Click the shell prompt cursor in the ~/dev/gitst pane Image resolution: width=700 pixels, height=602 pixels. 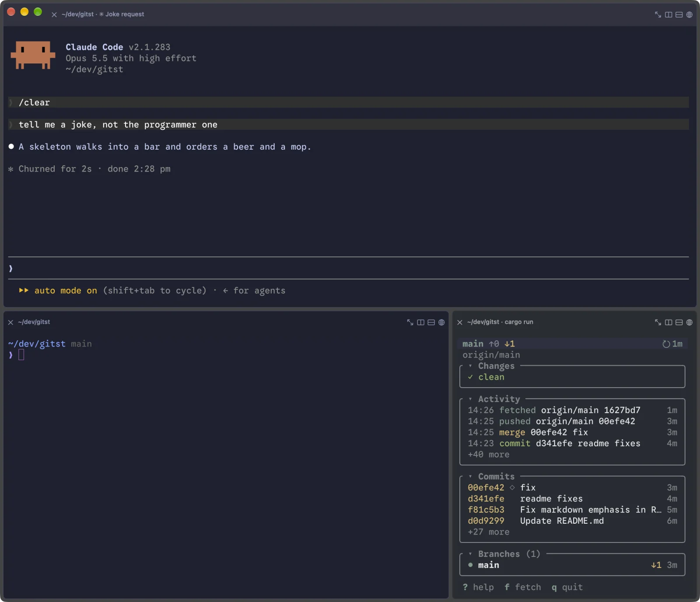tap(21, 355)
